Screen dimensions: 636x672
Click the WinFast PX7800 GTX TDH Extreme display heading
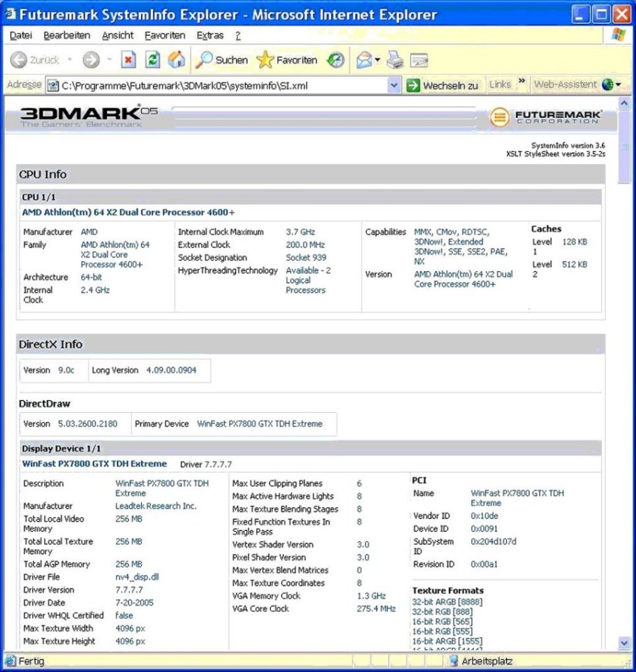click(x=94, y=464)
